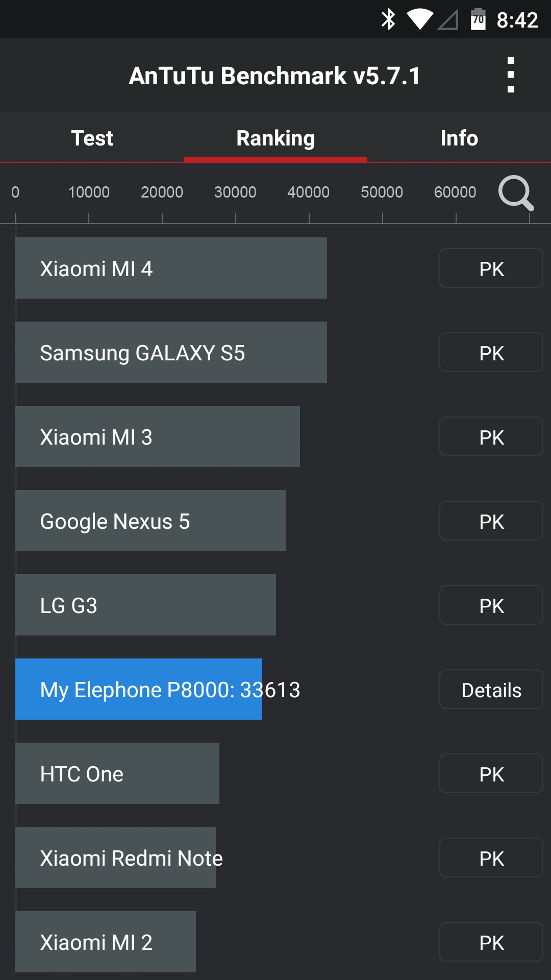Tap the clock in the status bar
Image resolution: width=551 pixels, height=980 pixels.
(x=517, y=20)
